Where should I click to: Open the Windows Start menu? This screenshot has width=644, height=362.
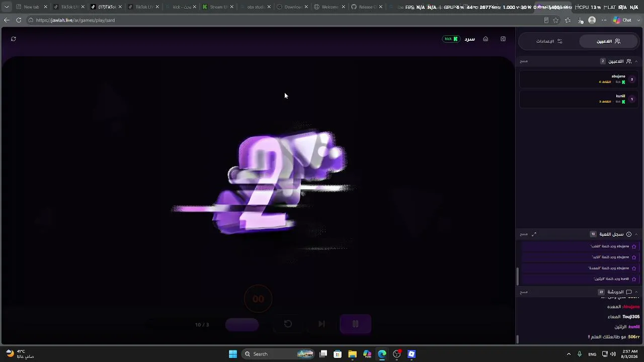point(233,354)
